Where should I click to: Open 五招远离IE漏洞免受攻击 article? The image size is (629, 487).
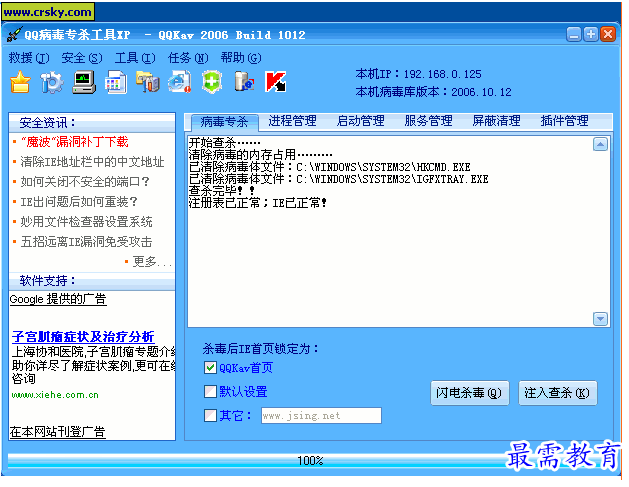(x=86, y=242)
